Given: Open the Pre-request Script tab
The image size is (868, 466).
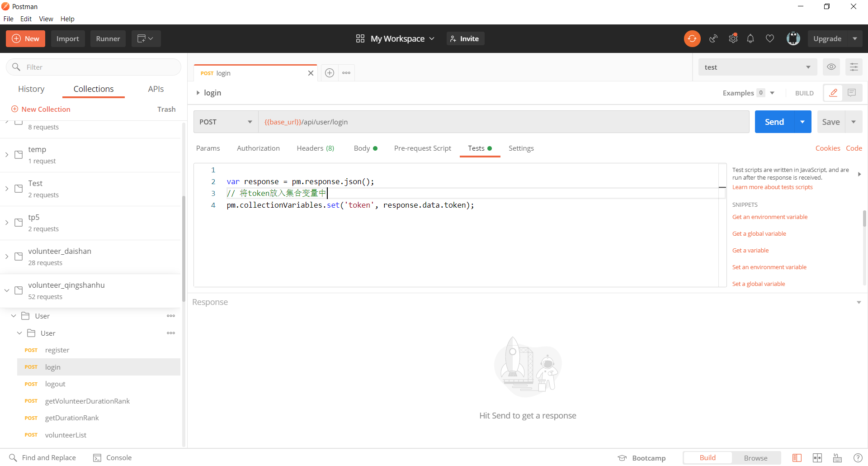Looking at the screenshot, I should (x=423, y=148).
